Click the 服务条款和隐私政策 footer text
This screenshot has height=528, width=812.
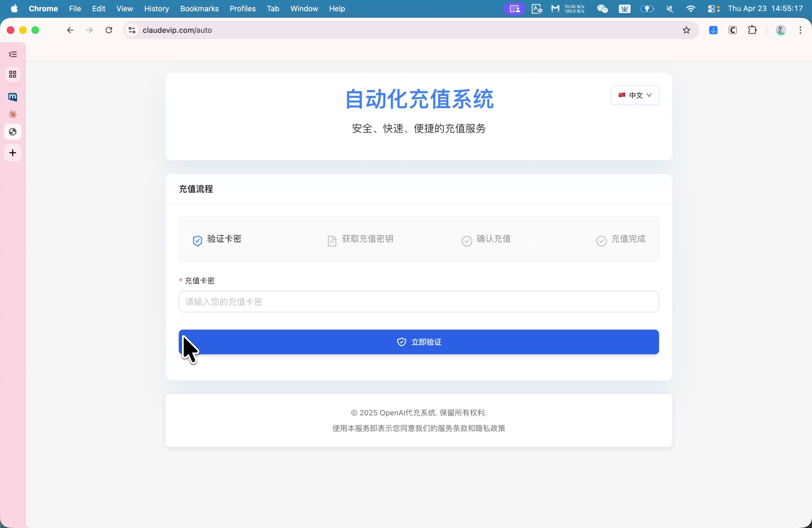click(x=471, y=428)
